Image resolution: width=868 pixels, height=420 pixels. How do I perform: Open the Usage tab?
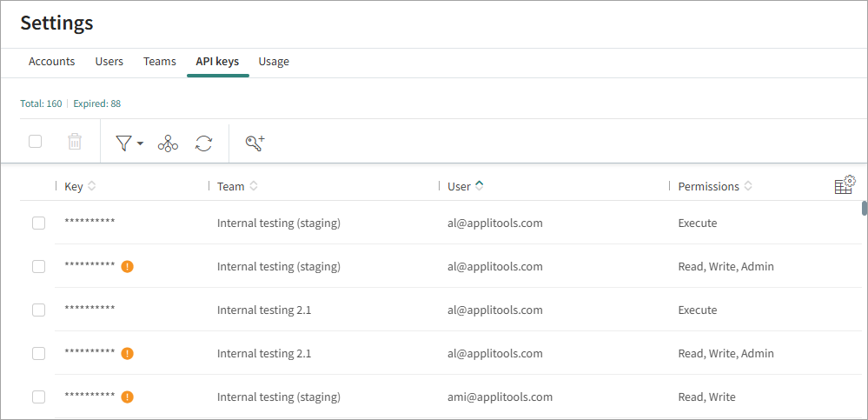(x=274, y=62)
